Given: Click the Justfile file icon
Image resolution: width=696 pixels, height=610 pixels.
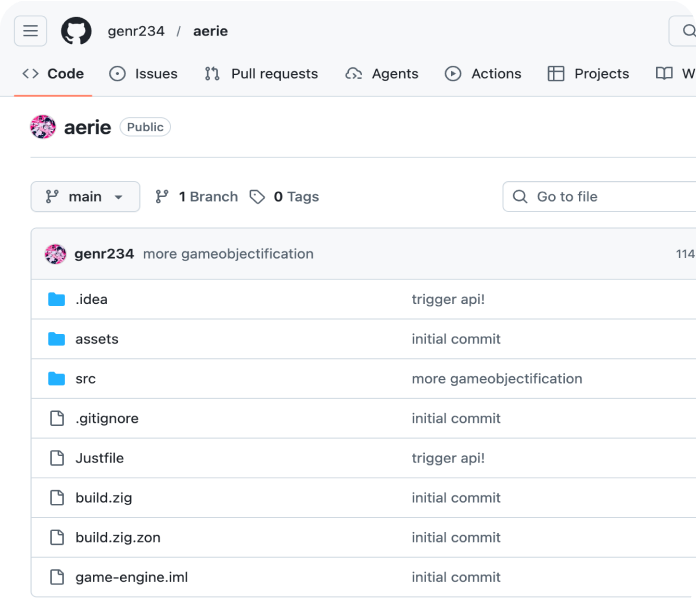Looking at the screenshot, I should tap(56, 458).
